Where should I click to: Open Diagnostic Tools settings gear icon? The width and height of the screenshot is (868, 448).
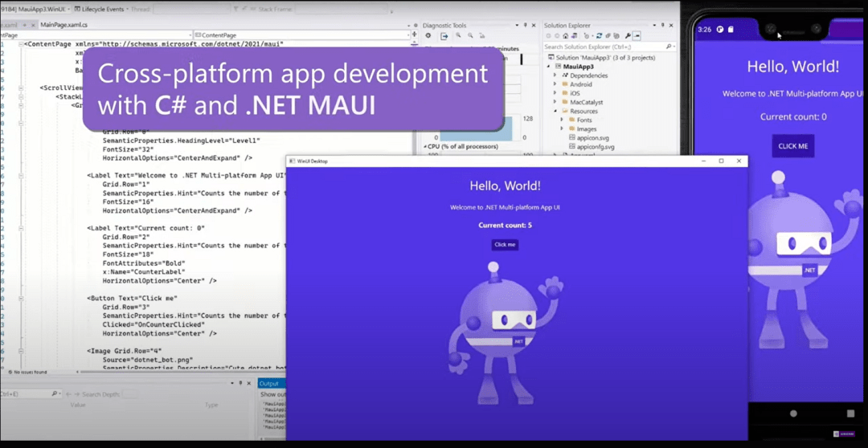click(428, 36)
